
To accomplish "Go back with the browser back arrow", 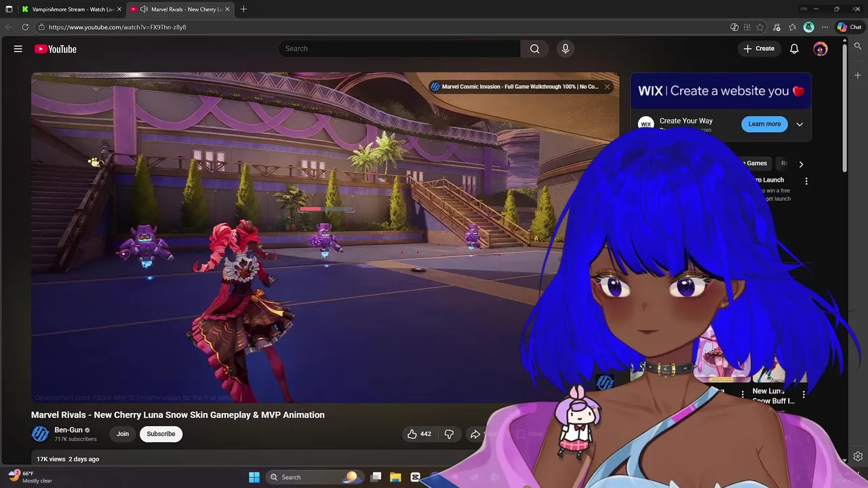I will pos(9,27).
